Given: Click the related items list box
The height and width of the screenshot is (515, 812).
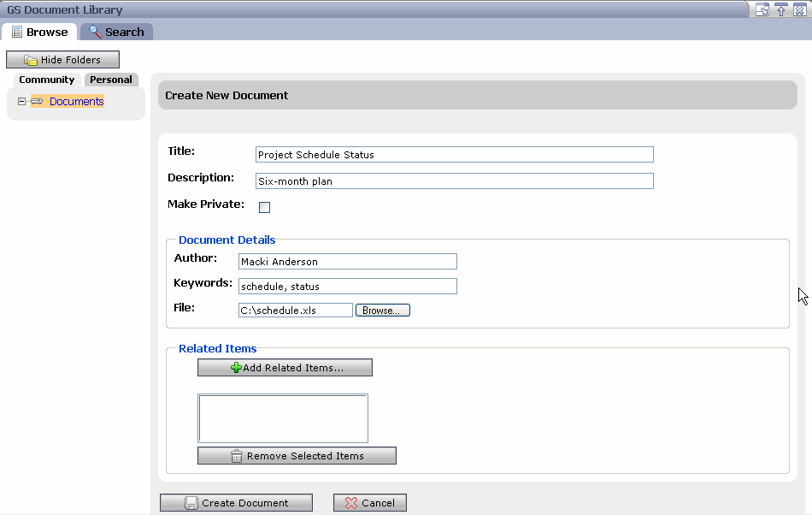Looking at the screenshot, I should 283,418.
